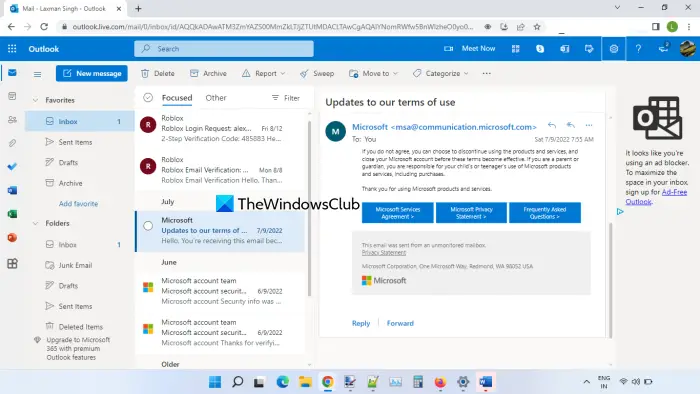This screenshot has width=700, height=394.
Task: Open Skype from the Outlook header
Action: 540,49
